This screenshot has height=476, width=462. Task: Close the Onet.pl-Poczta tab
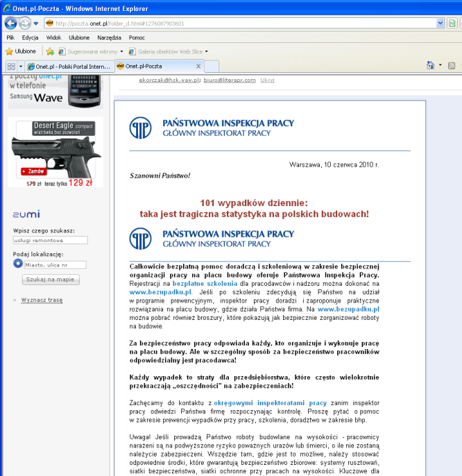(198, 66)
